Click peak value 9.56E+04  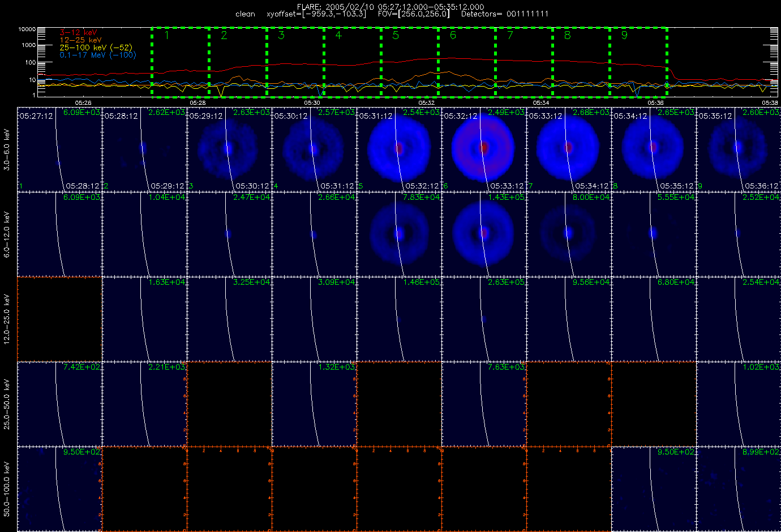pyautogui.click(x=591, y=282)
